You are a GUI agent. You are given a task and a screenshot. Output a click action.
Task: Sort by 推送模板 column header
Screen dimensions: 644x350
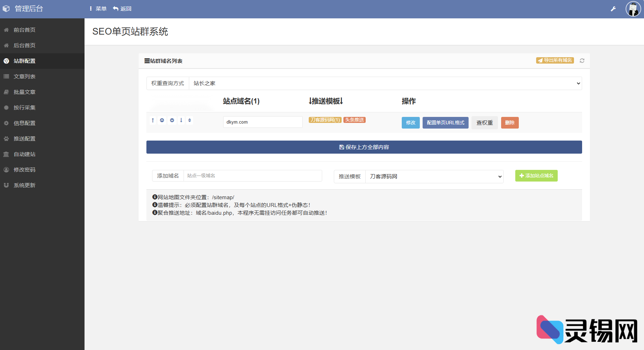326,101
